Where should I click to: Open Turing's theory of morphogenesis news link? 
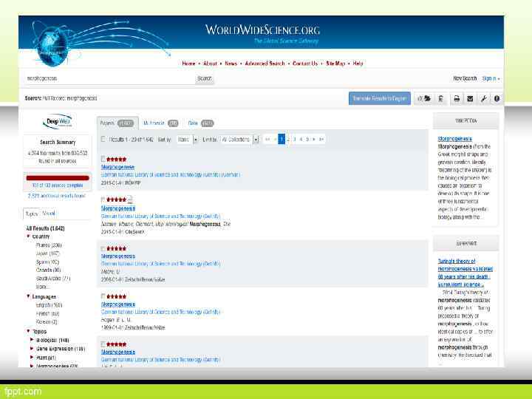(465, 273)
